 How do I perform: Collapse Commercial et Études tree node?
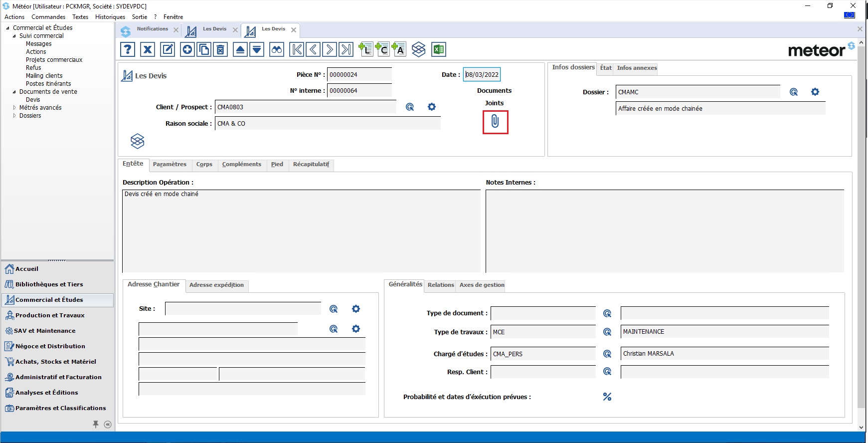tap(7, 28)
